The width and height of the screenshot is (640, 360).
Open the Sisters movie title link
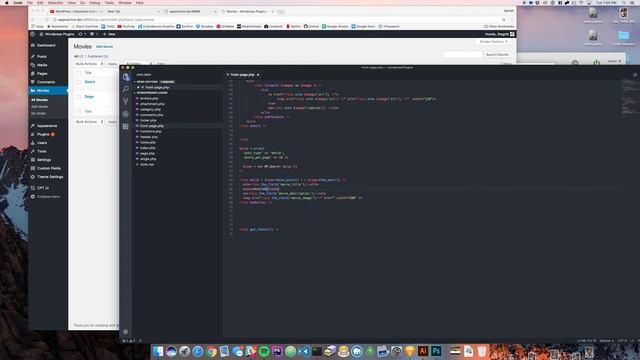[x=90, y=82]
